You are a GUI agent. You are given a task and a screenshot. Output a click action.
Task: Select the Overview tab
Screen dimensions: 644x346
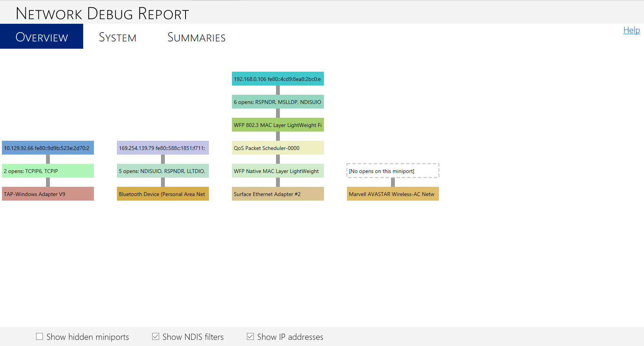pyautogui.click(x=41, y=36)
